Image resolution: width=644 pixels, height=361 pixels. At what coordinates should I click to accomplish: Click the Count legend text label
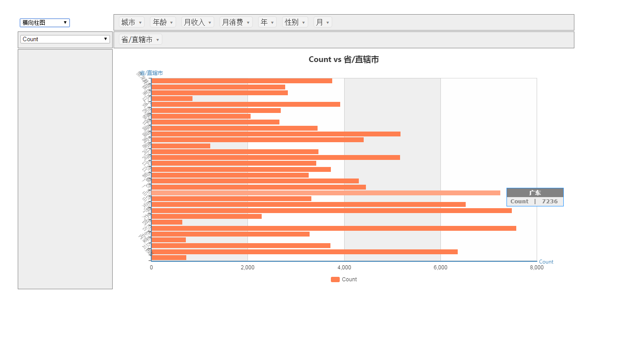point(349,279)
